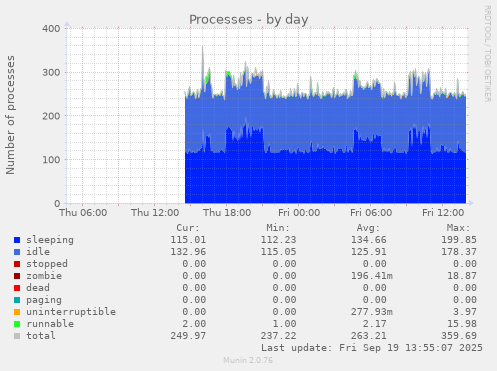Image resolution: width=497 pixels, height=371 pixels.
Task: Click idle maximum value 178.37
Action: pos(459,252)
